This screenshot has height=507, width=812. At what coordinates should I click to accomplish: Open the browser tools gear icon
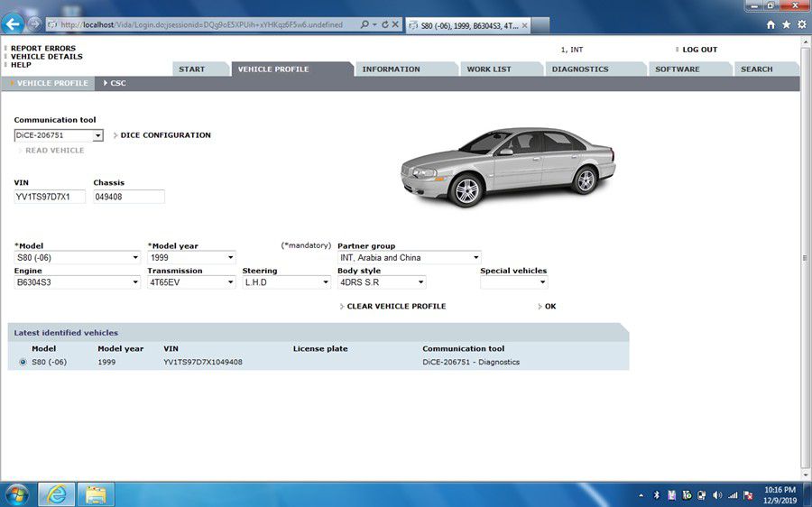tap(801, 25)
